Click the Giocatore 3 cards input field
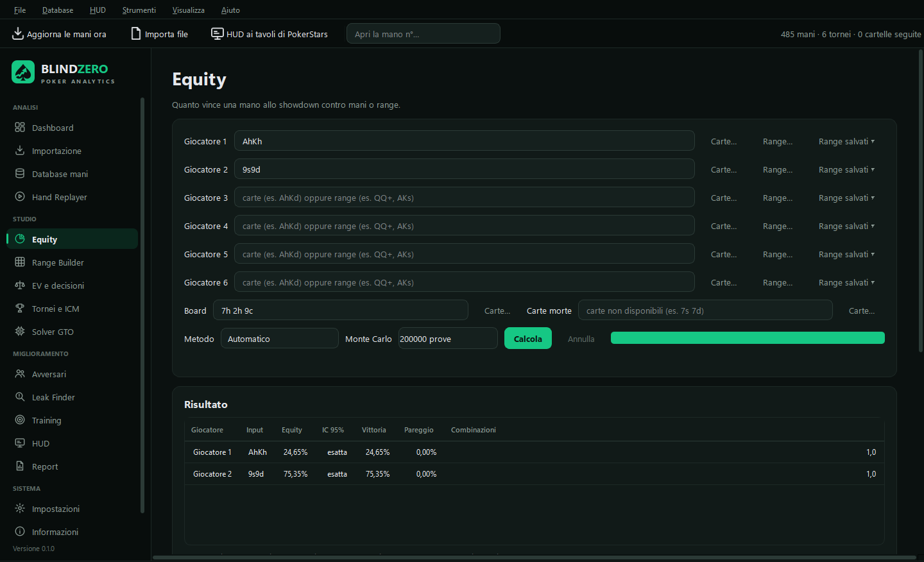Screen dimensions: 924x562 (465, 197)
